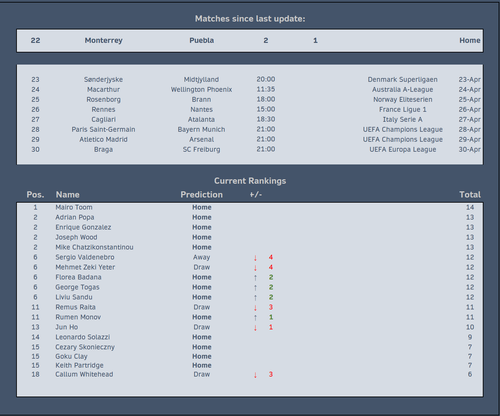Select Arsenal in fixture 29
500x416 pixels.
click(201, 139)
